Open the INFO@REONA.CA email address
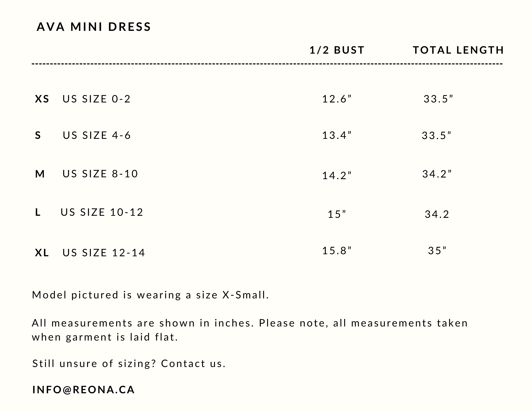Screen dimensions: 532x411 (84, 390)
